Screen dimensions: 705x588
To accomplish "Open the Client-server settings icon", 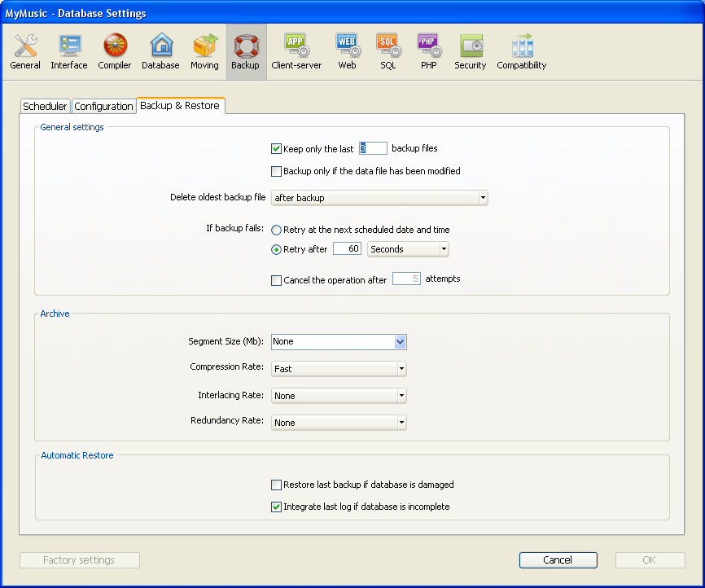I will click(296, 52).
